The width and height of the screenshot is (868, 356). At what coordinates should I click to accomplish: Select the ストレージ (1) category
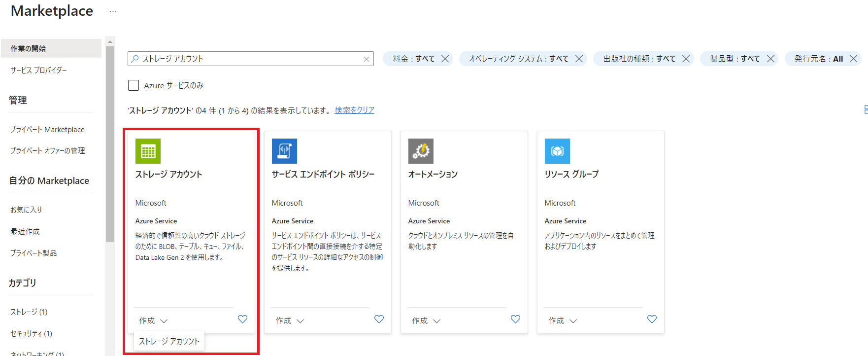click(29, 312)
